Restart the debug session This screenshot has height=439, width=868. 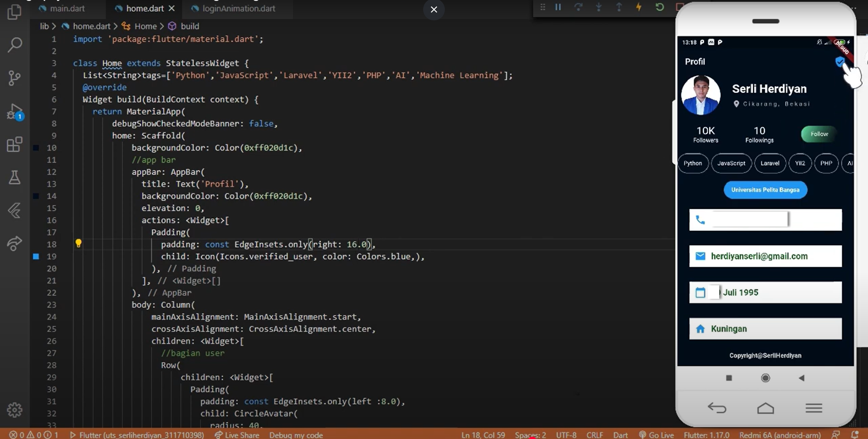point(660,7)
